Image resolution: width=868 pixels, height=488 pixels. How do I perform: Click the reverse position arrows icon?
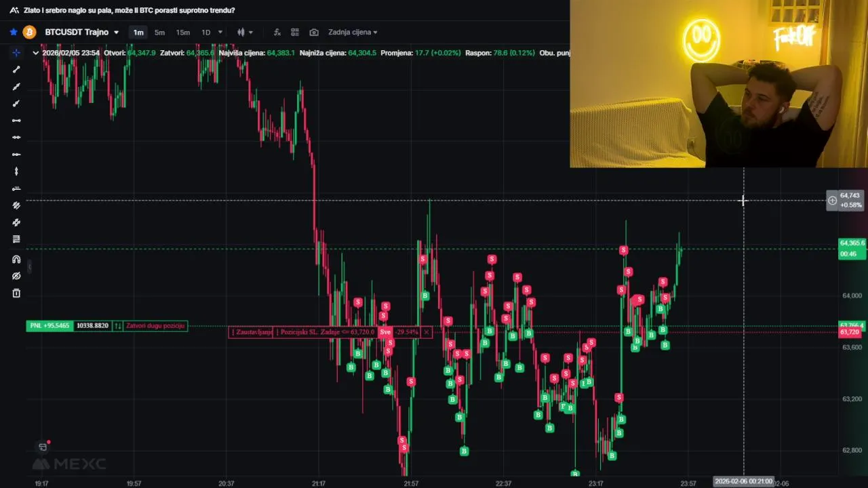(x=117, y=326)
